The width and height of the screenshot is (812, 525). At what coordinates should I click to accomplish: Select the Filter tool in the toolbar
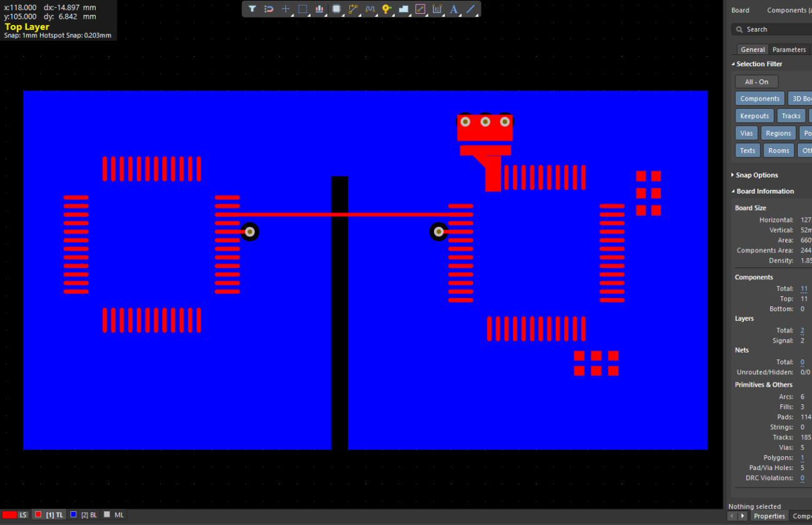(x=252, y=9)
